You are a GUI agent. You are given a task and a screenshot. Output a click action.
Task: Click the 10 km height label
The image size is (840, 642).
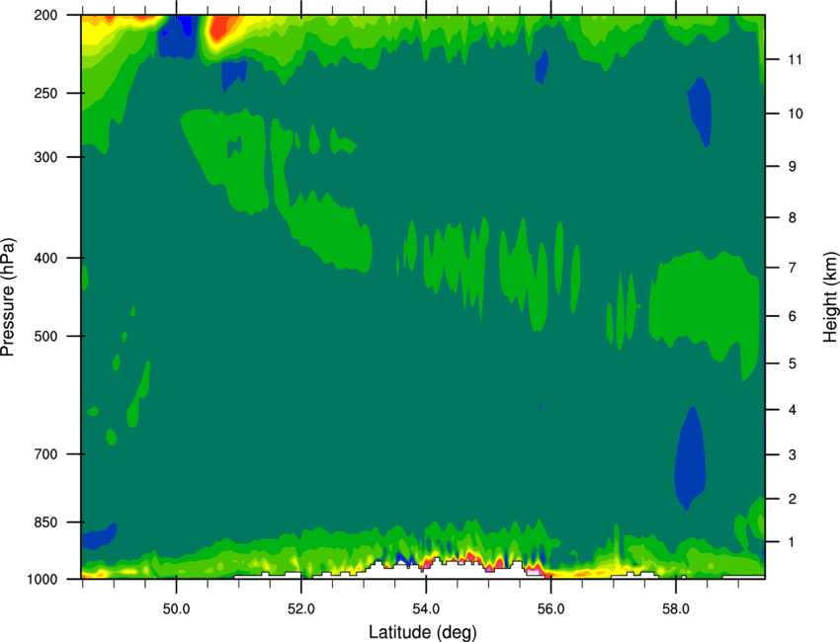click(x=796, y=114)
